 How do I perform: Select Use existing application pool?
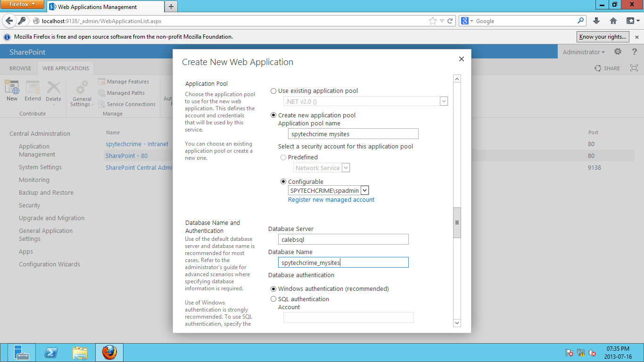[x=273, y=91]
